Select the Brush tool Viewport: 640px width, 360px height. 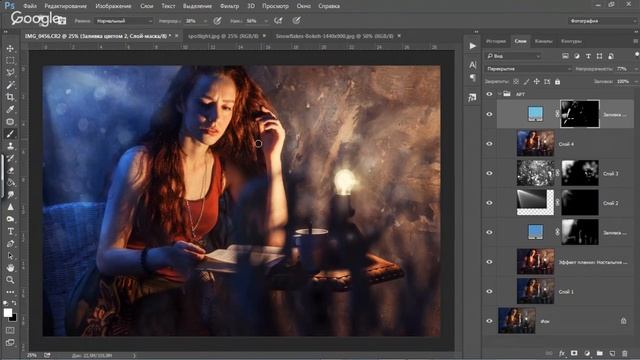point(10,134)
